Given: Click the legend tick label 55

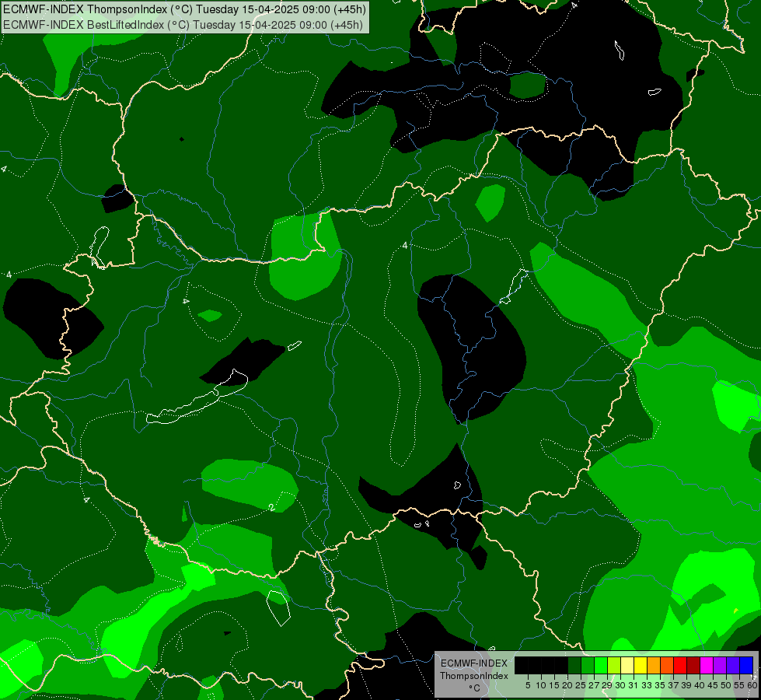Looking at the screenshot, I should pos(738,685).
